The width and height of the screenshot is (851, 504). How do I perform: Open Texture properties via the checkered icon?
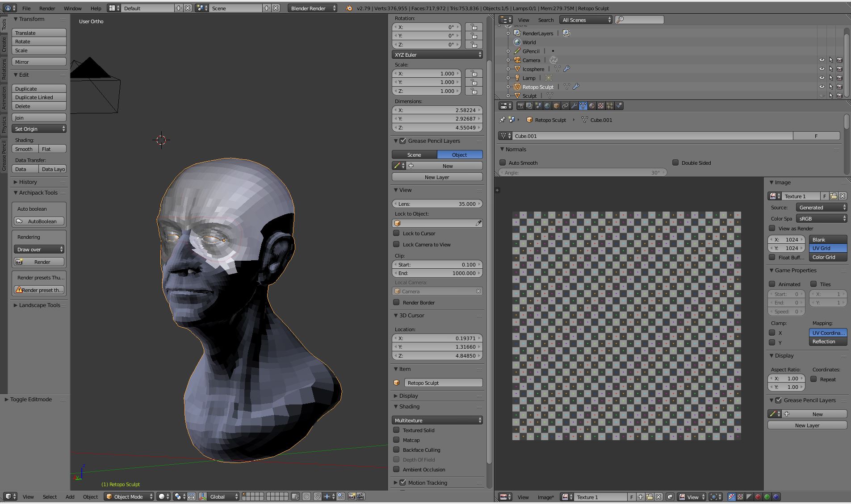tap(601, 106)
